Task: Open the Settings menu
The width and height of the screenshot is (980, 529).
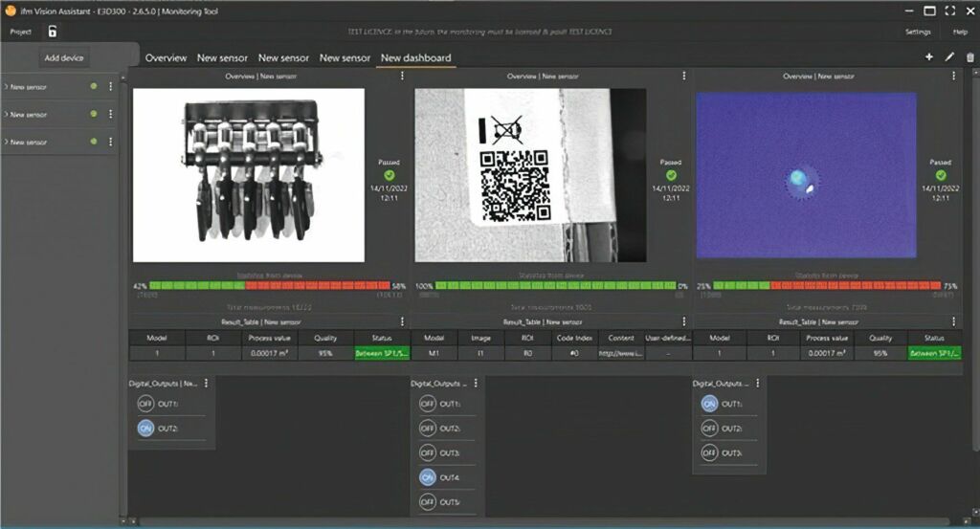Action: coord(918,32)
